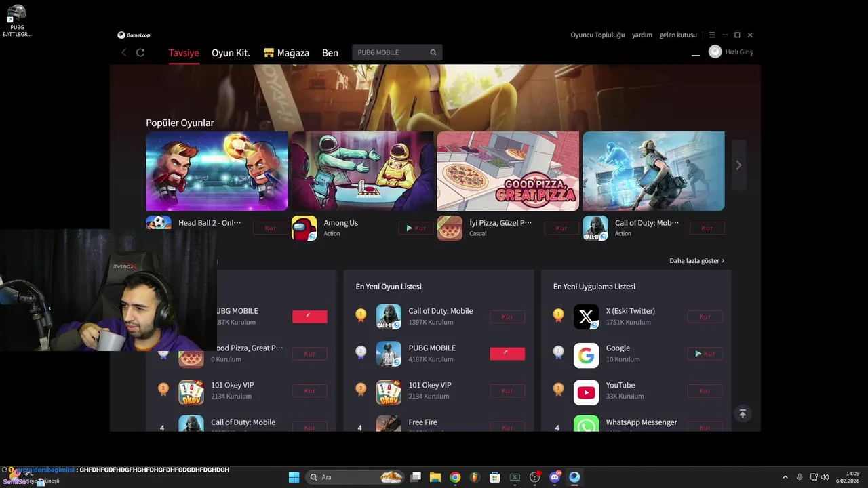Switch to the Oyun Kit. tab
Screen dimensions: 868x488
tap(231, 53)
